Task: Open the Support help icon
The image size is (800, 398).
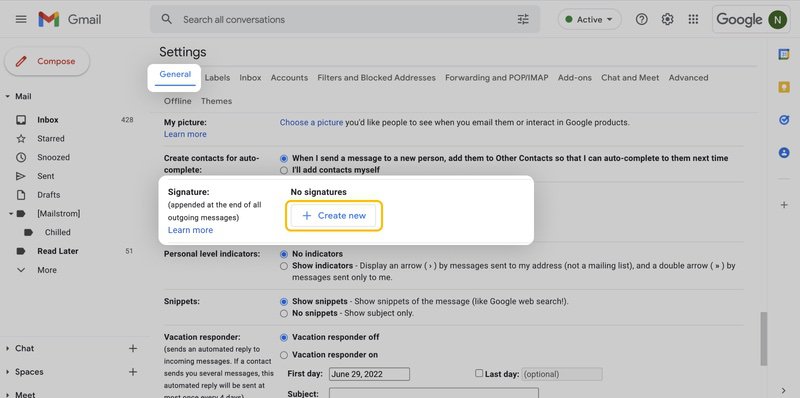Action: tap(641, 19)
